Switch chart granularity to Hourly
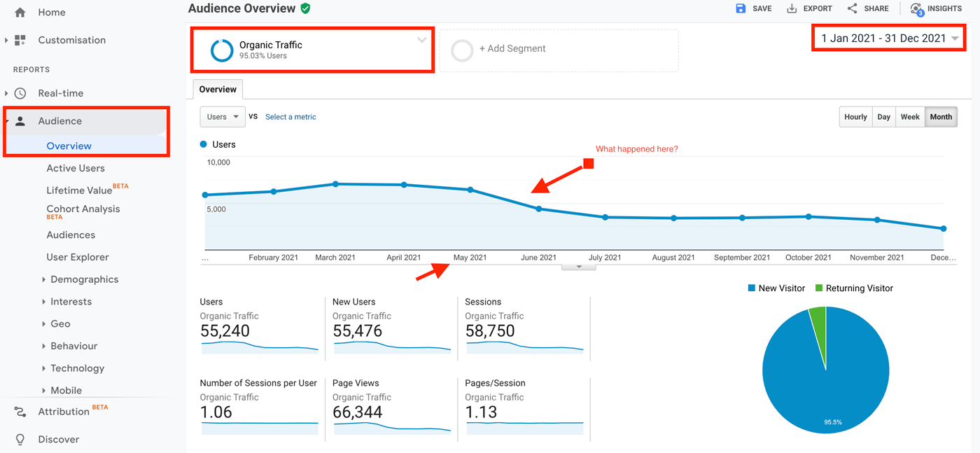The width and height of the screenshot is (980, 453). click(855, 117)
